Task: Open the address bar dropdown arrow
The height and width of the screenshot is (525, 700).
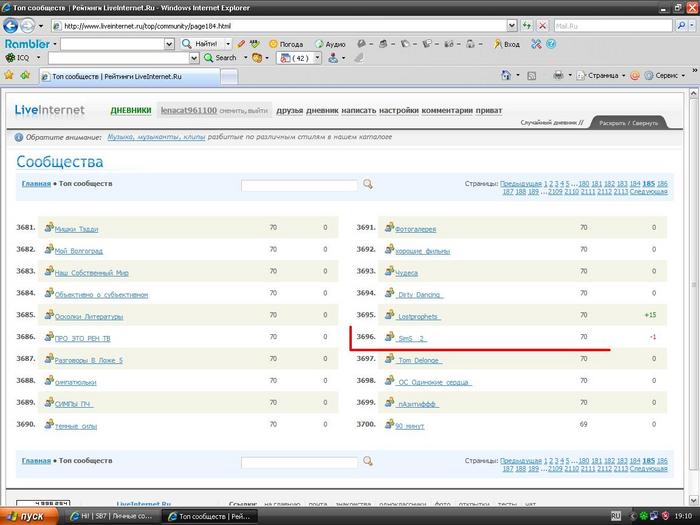Action: tap(512, 26)
